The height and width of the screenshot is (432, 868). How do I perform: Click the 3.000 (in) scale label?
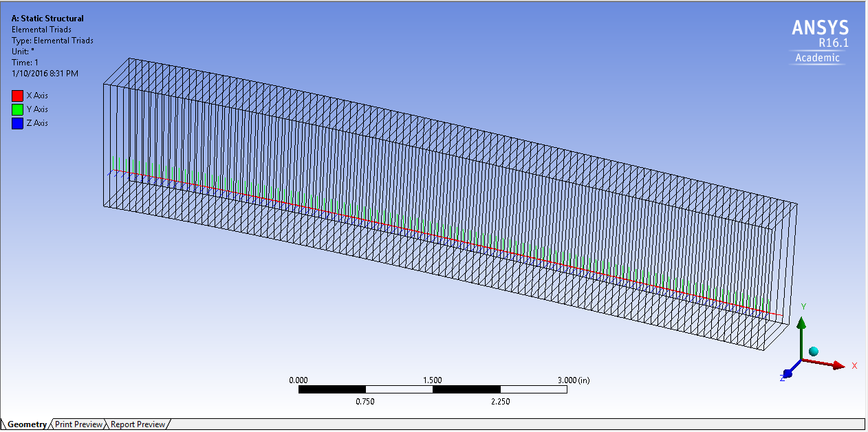tap(572, 380)
